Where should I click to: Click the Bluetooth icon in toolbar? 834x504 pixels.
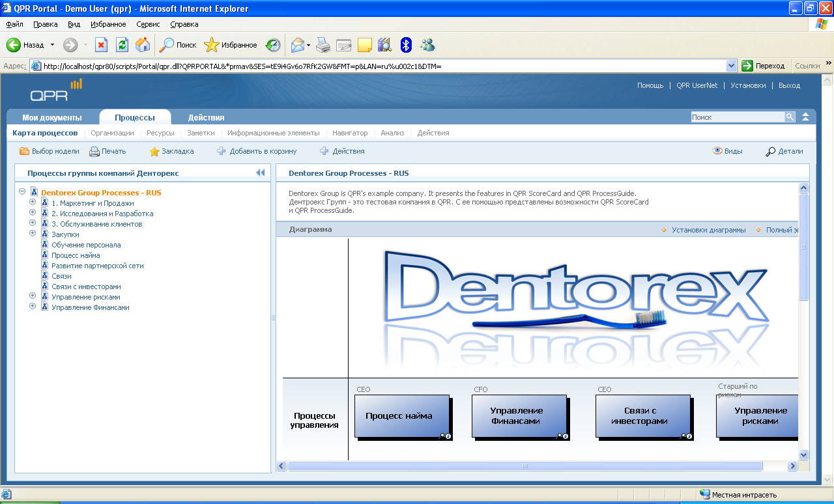406,45
